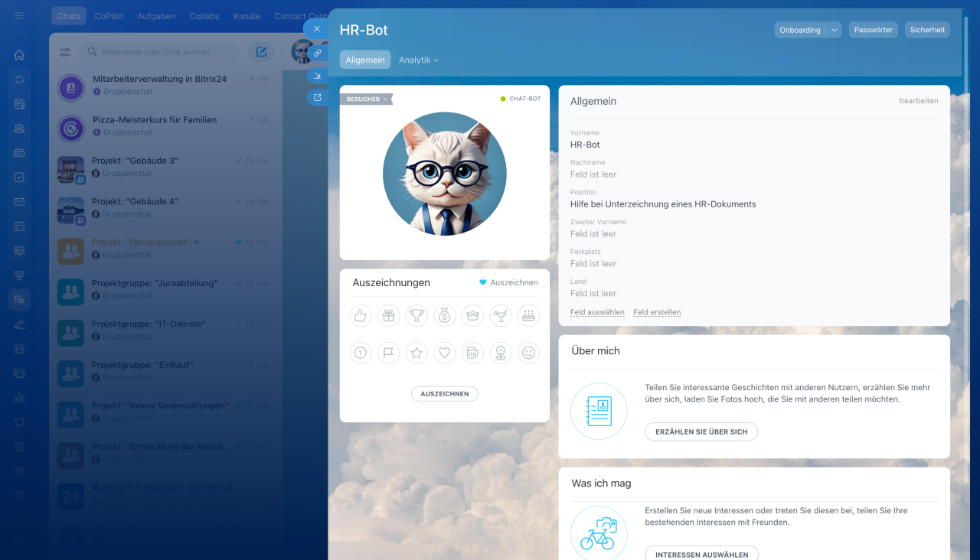Open the Besucher status dropdown
This screenshot has height=560, width=980.
pos(366,99)
